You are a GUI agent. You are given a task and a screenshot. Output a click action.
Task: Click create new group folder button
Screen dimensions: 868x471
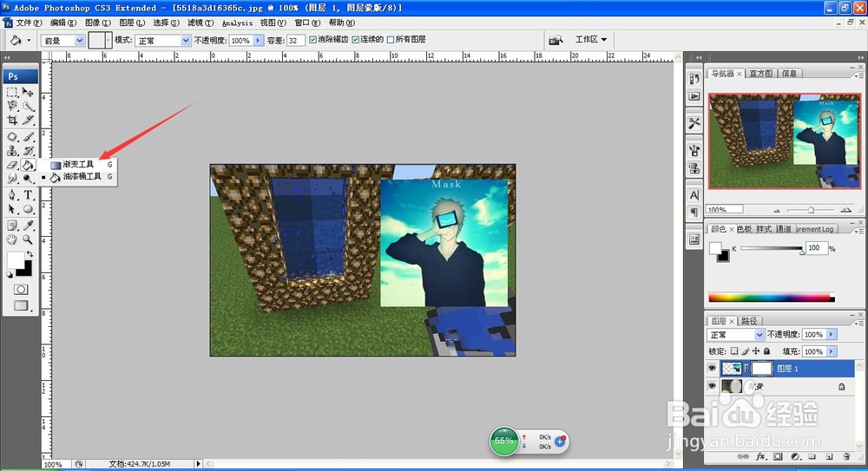812,456
